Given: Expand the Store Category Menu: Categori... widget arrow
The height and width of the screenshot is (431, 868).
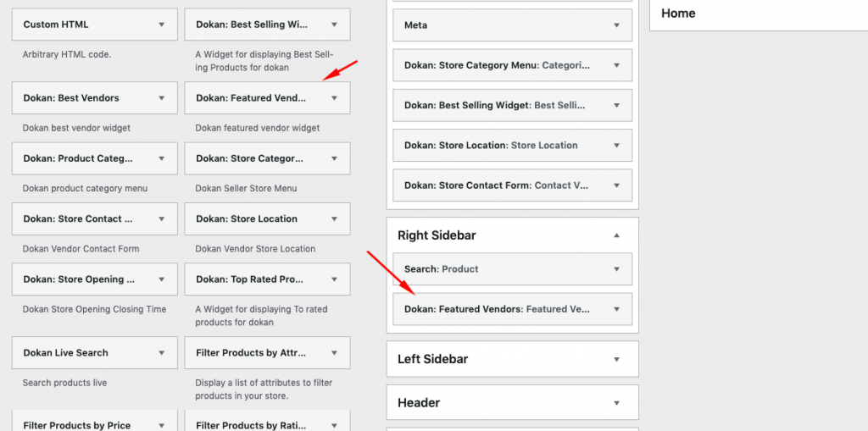Looking at the screenshot, I should pos(617,65).
